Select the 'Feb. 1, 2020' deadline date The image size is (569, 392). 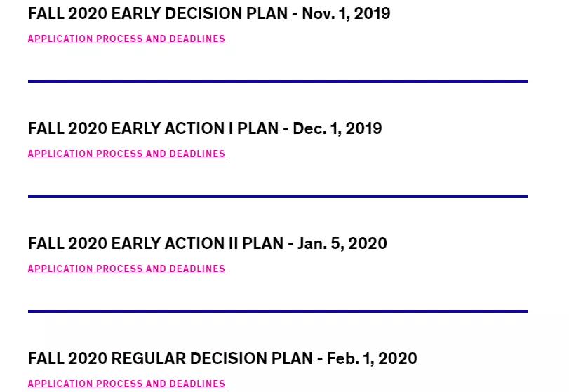coord(372,358)
